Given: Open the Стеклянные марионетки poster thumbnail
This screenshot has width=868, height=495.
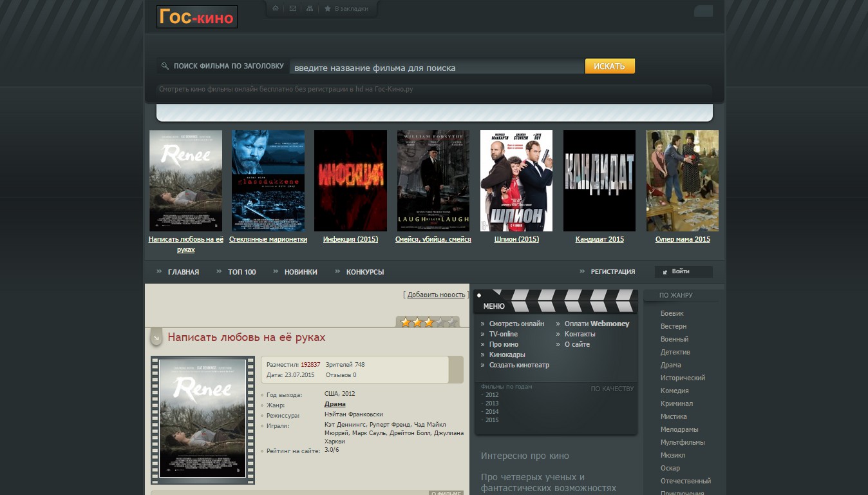Looking at the screenshot, I should pyautogui.click(x=268, y=180).
